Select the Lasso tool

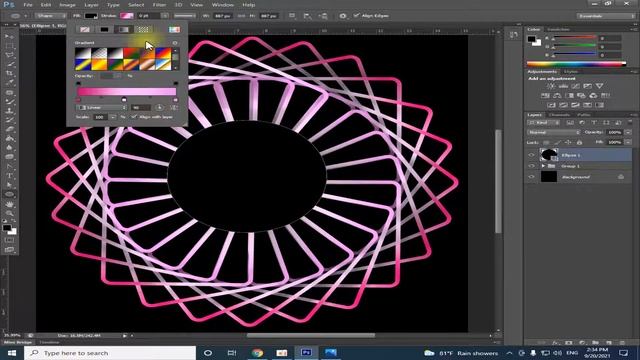pos(9,55)
